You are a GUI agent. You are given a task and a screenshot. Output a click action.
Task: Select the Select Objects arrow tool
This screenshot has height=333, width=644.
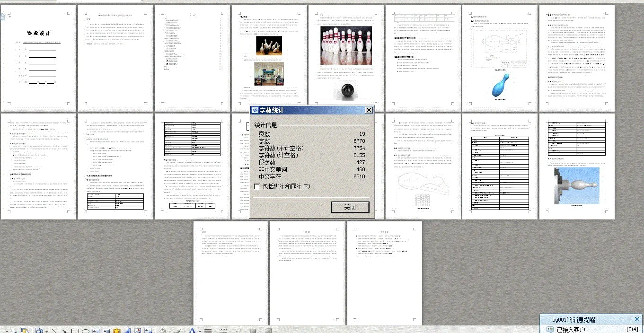(x=15, y=331)
